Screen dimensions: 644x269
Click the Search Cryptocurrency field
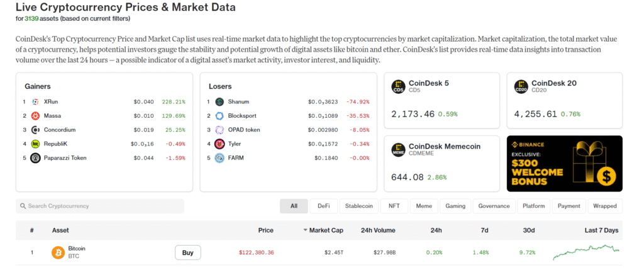coord(101,206)
